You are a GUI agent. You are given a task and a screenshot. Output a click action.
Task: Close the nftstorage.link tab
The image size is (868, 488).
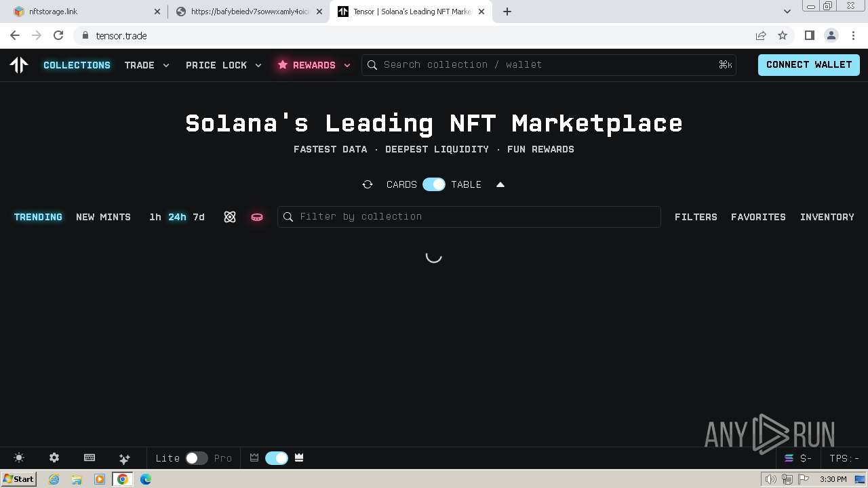pyautogui.click(x=157, y=12)
